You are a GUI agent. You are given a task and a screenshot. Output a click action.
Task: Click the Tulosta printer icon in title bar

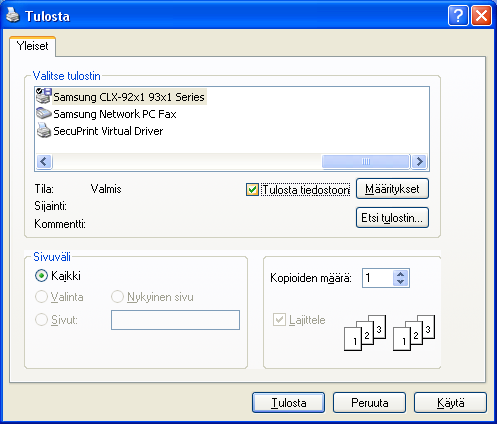(x=13, y=15)
